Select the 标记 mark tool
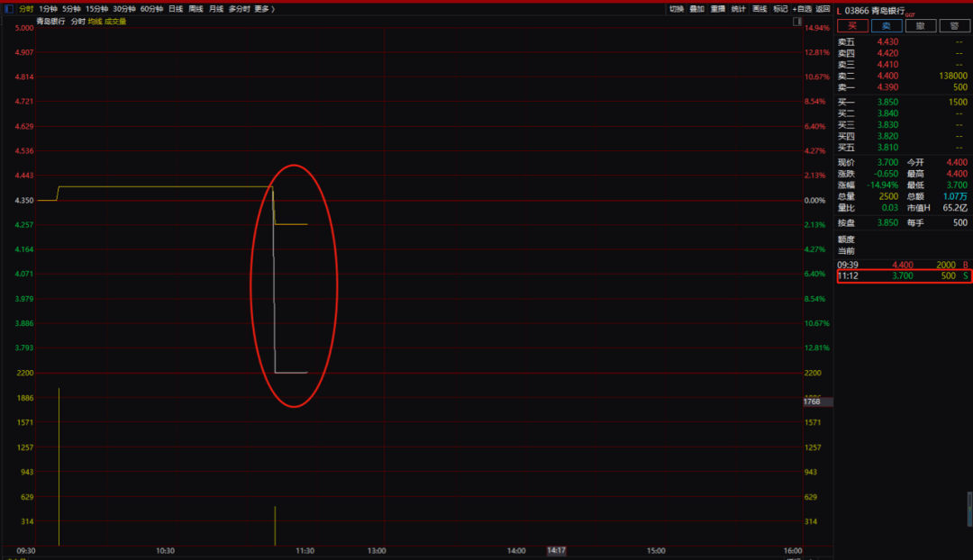The image size is (973, 560). tap(780, 9)
